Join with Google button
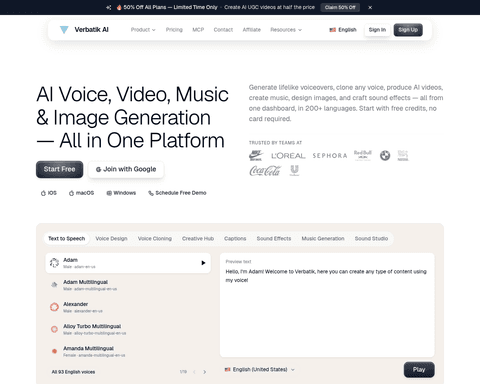 (x=126, y=169)
